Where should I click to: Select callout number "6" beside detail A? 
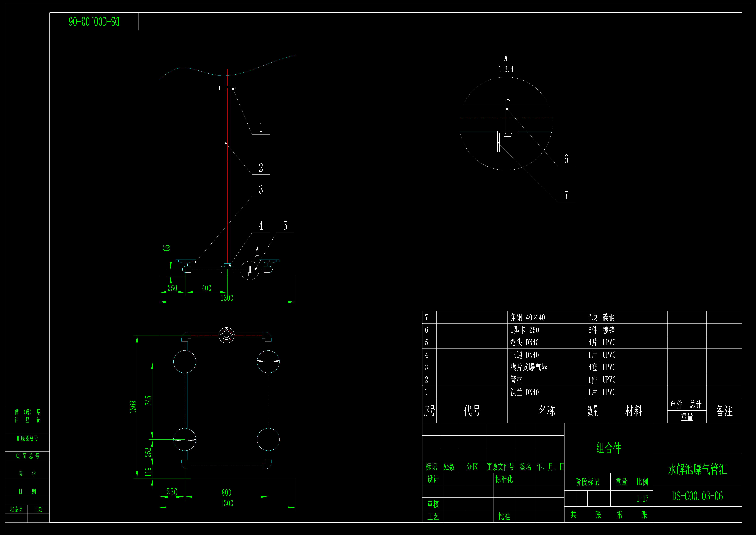tap(566, 159)
